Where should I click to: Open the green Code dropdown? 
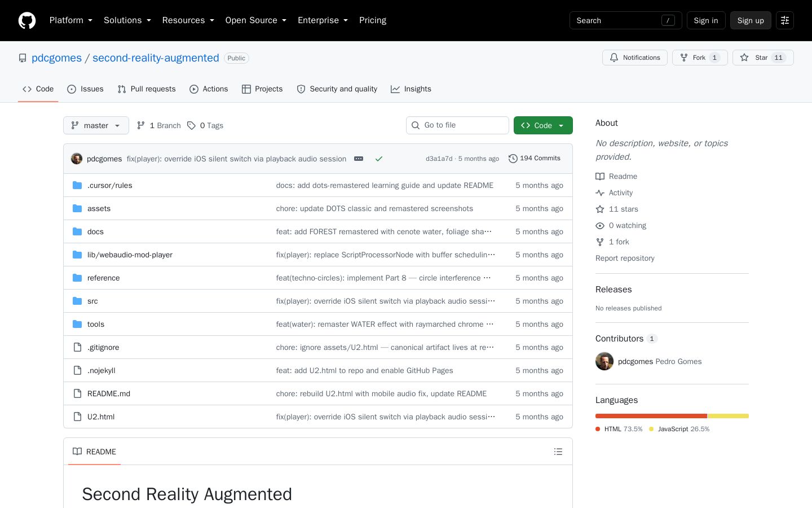pos(543,125)
